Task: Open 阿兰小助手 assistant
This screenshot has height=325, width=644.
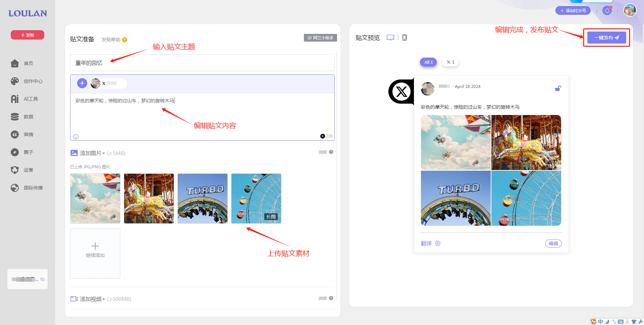Action: point(320,38)
